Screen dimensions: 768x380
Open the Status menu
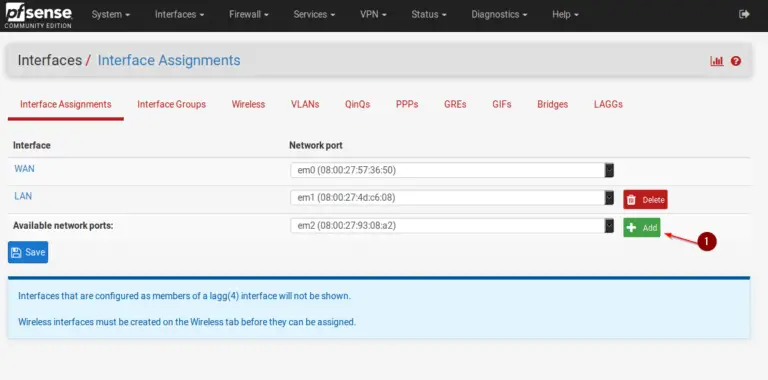click(429, 15)
